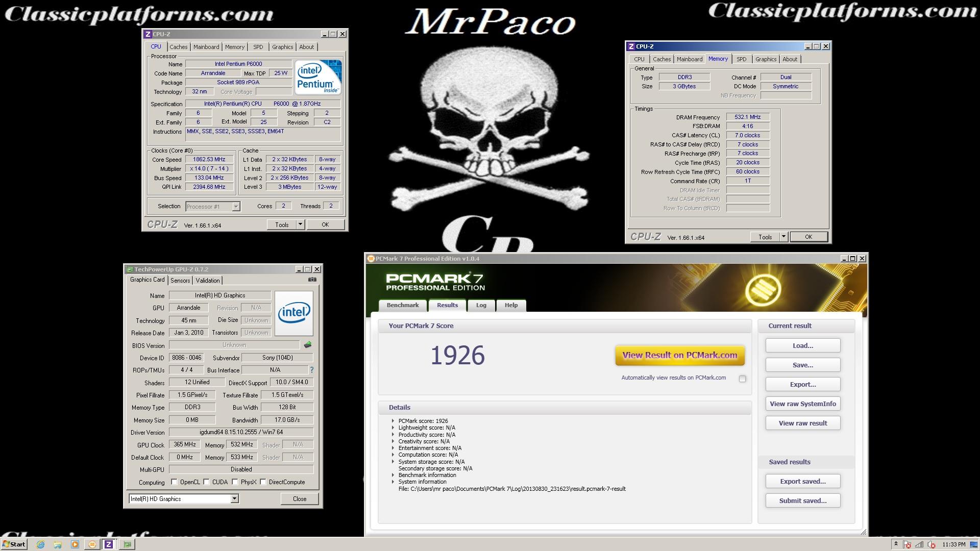
Task: Click the Show Desktop icon beside the clock
Action: pos(974,544)
